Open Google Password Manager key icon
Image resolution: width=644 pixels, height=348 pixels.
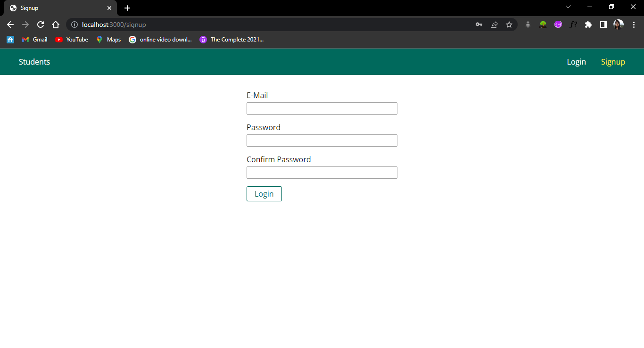pos(479,25)
